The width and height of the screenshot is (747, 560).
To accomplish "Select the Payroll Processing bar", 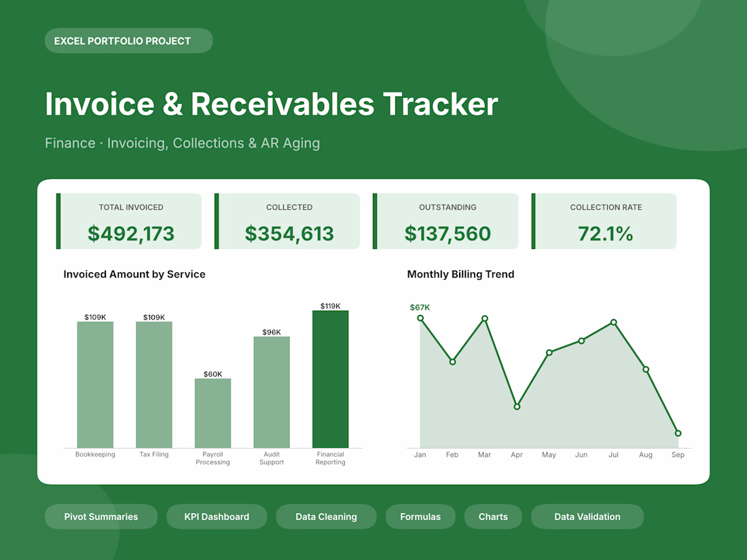I will 213,413.
